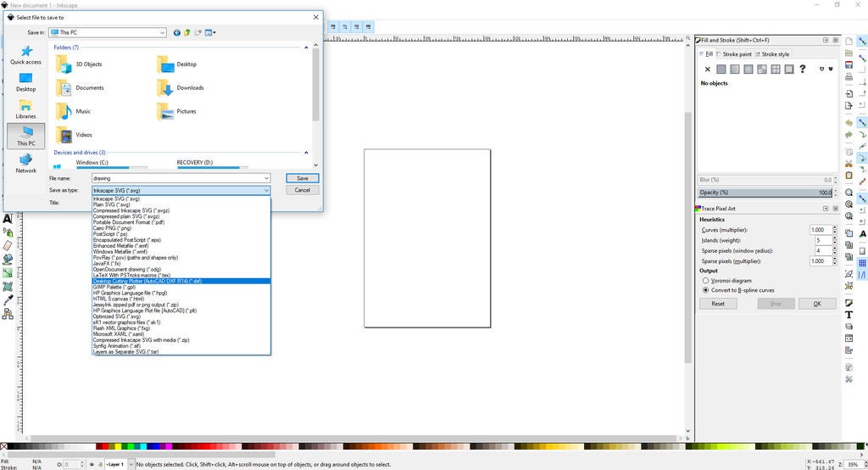The image size is (868, 470).
Task: Switch to the Stroke style tab
Action: [x=773, y=54]
